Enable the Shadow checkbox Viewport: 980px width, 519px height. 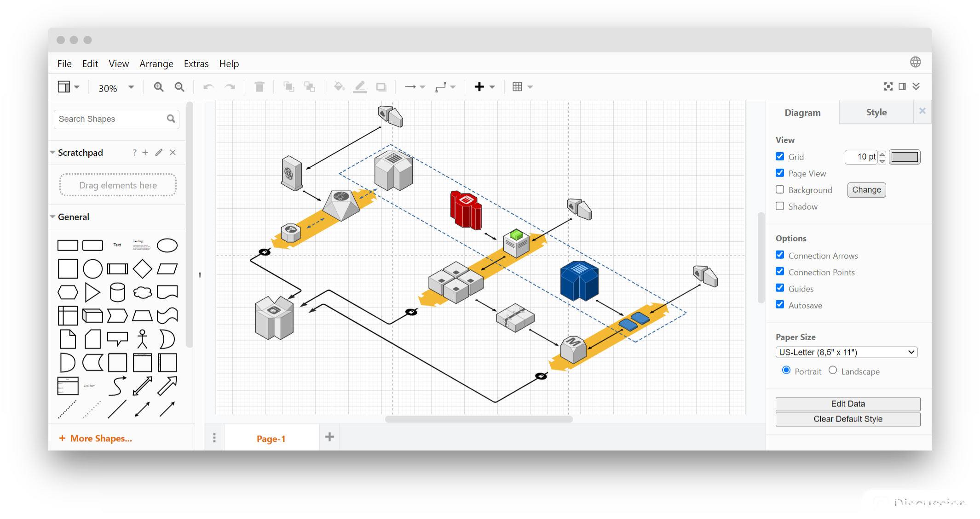(x=780, y=206)
